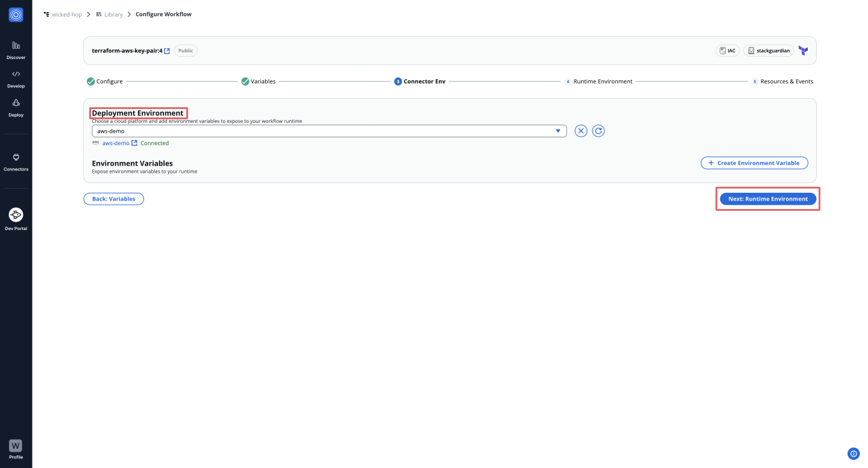Click the Terraform logo in the header card
The image size is (868, 468).
click(x=802, y=51)
